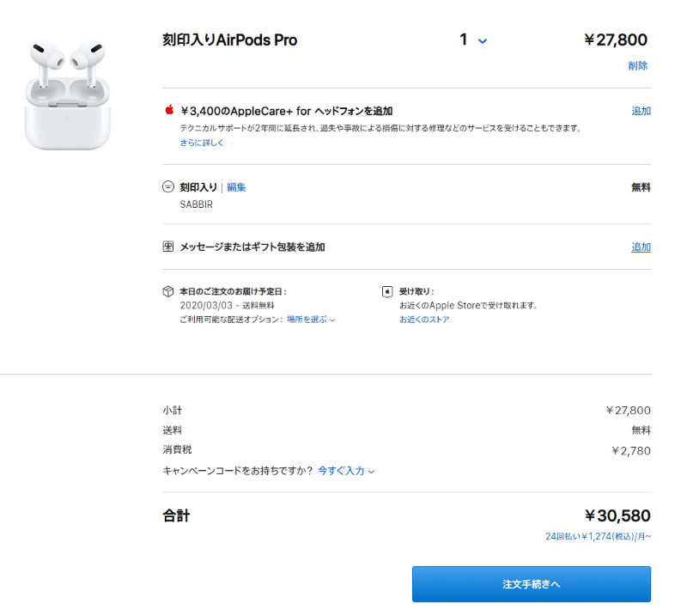The width and height of the screenshot is (687, 616).
Task: Expand 今すぐ入力 campaign code entry
Action: pyautogui.click(x=346, y=471)
